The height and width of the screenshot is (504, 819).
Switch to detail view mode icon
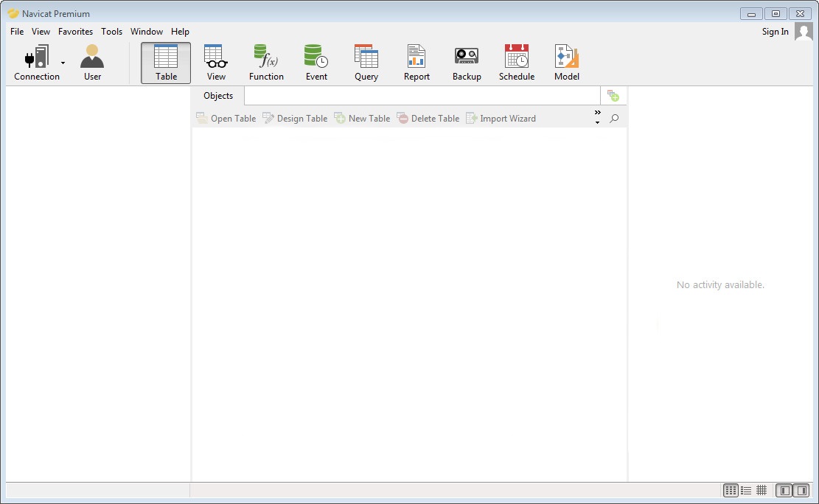(747, 491)
